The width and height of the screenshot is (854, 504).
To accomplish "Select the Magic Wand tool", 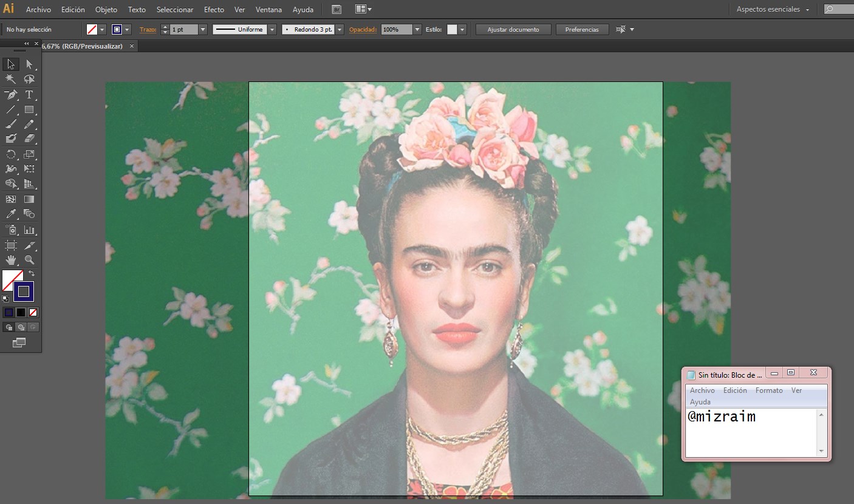I will (10, 79).
